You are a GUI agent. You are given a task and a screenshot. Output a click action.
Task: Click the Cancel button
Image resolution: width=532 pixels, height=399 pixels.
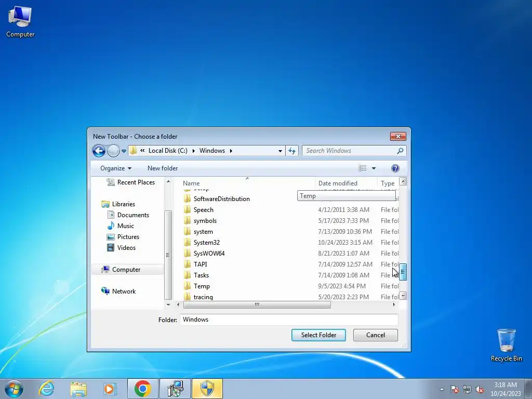click(x=376, y=335)
